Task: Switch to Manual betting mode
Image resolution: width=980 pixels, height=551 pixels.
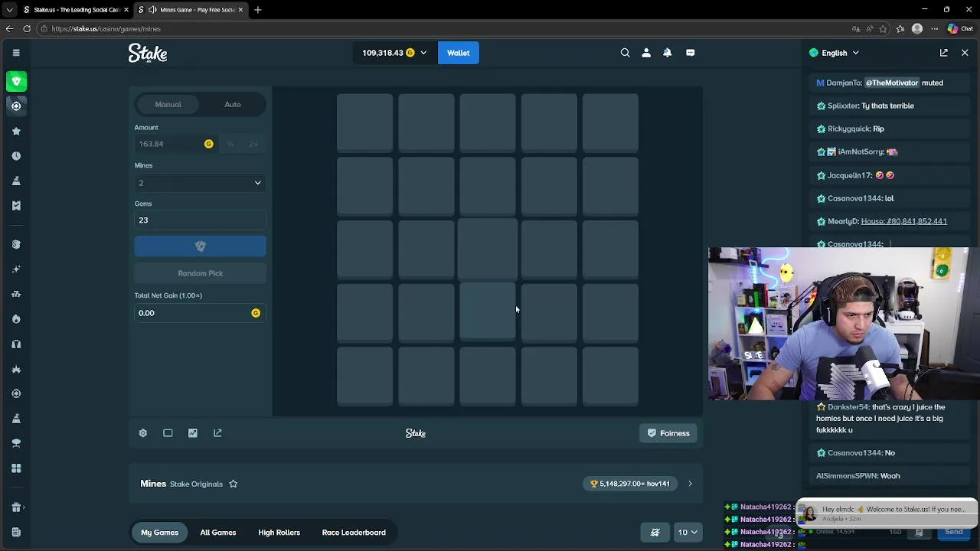Action: pyautogui.click(x=168, y=105)
